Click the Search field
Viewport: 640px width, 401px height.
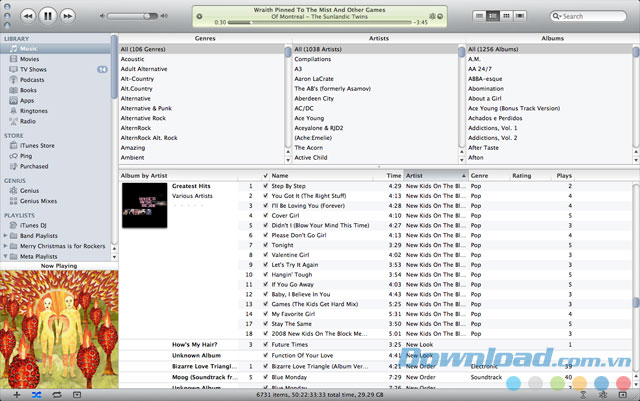click(588, 16)
